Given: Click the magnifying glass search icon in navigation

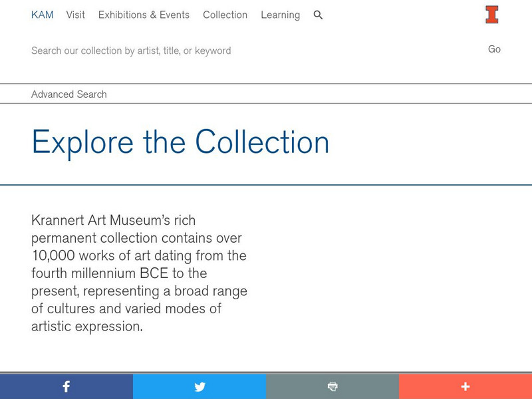Looking at the screenshot, I should 318,15.
